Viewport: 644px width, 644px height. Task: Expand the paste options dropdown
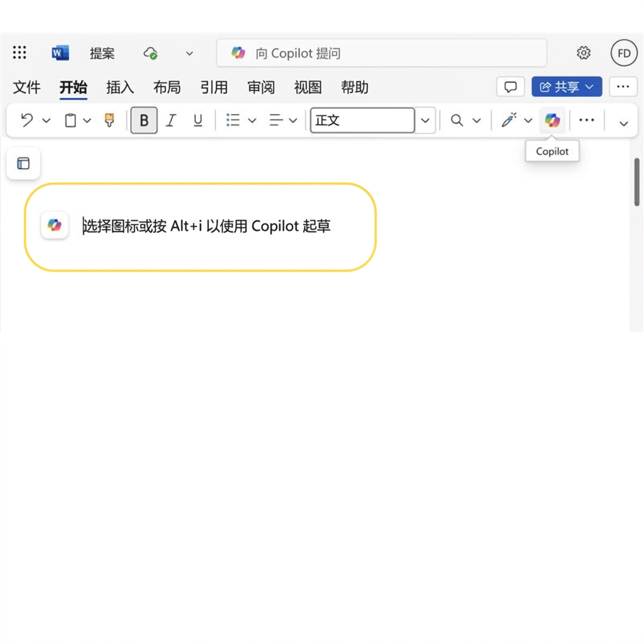coord(87,121)
